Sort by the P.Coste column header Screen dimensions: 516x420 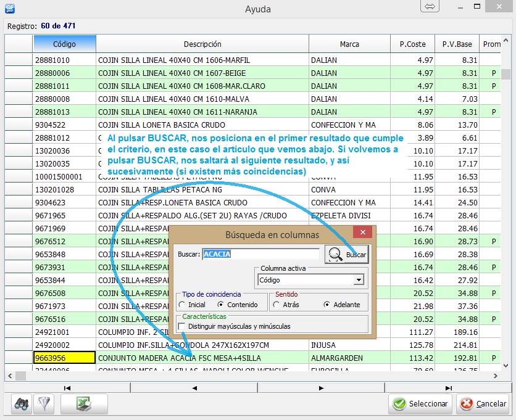413,44
